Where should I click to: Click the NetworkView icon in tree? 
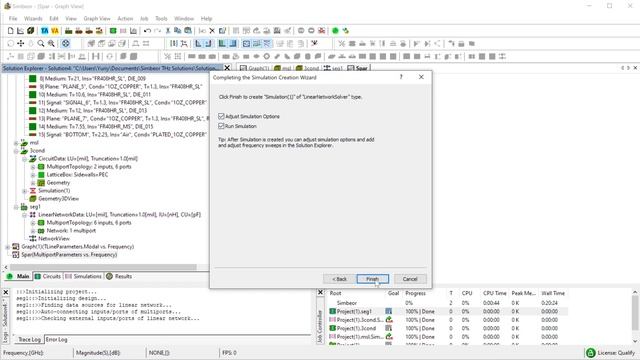33,238
